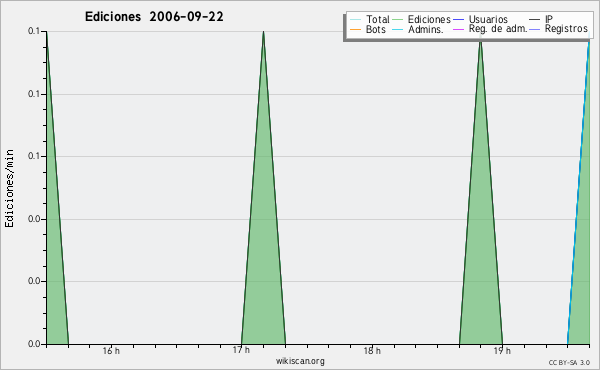Click the Ediciones/min vertical axis label

click(9, 189)
